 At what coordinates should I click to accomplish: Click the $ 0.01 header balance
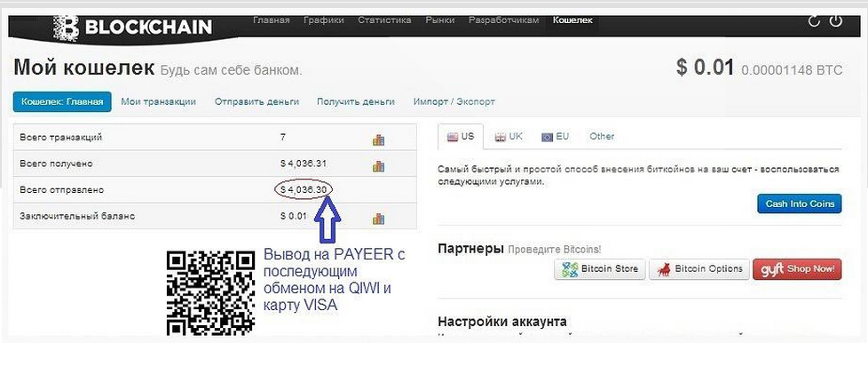pos(705,68)
